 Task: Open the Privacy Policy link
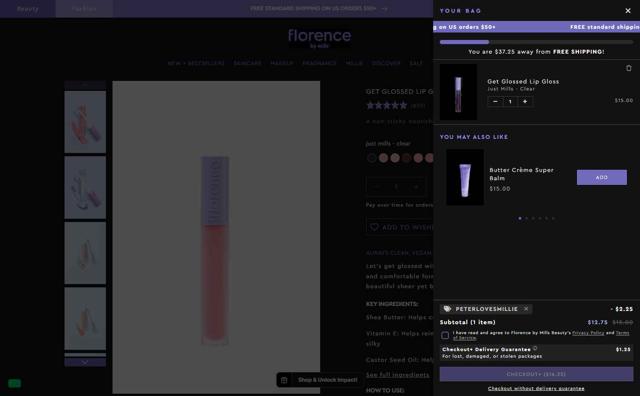588,333
